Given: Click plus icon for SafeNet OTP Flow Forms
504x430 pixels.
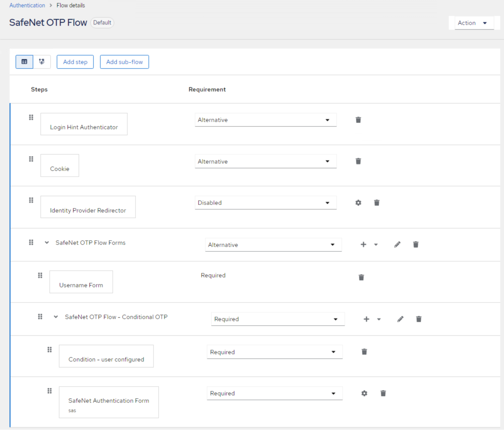Looking at the screenshot, I should [x=363, y=245].
